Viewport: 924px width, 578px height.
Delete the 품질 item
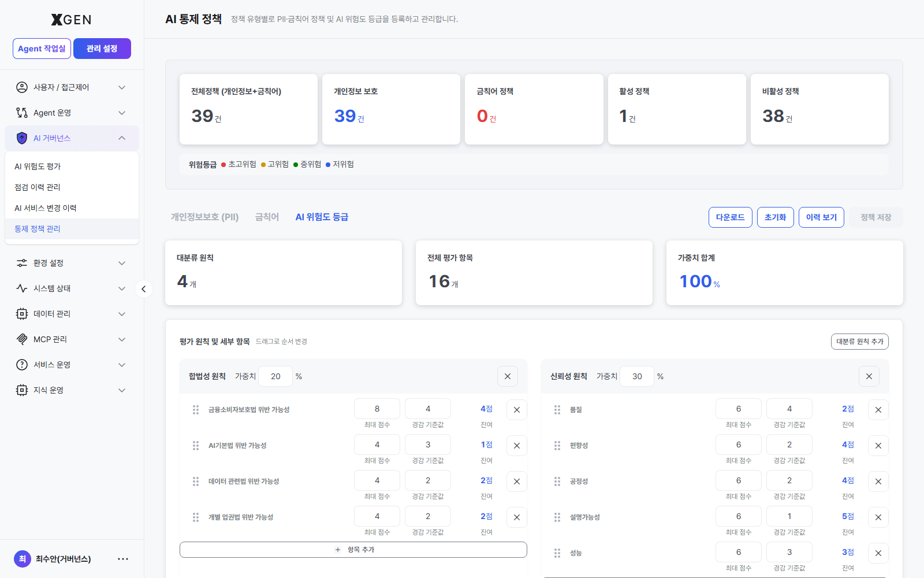[x=878, y=410]
